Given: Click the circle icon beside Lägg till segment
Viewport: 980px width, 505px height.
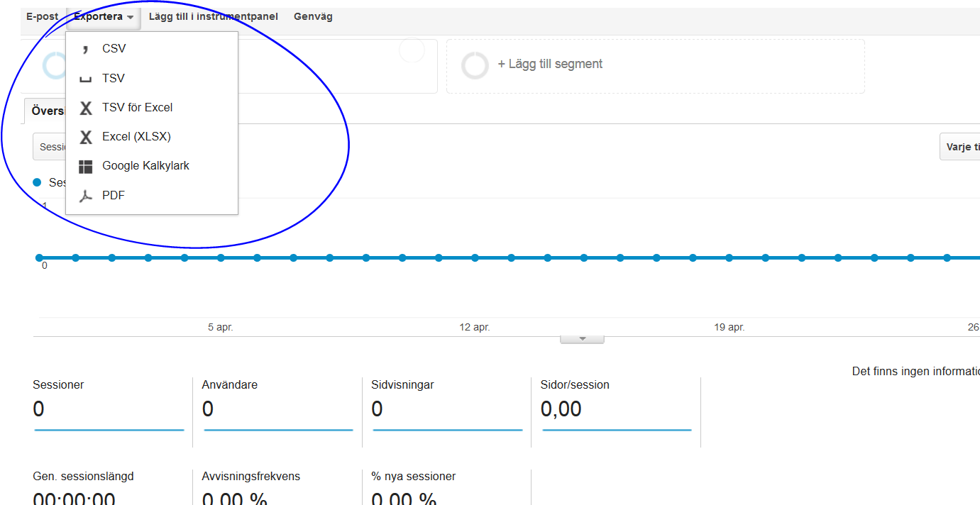Looking at the screenshot, I should point(475,66).
